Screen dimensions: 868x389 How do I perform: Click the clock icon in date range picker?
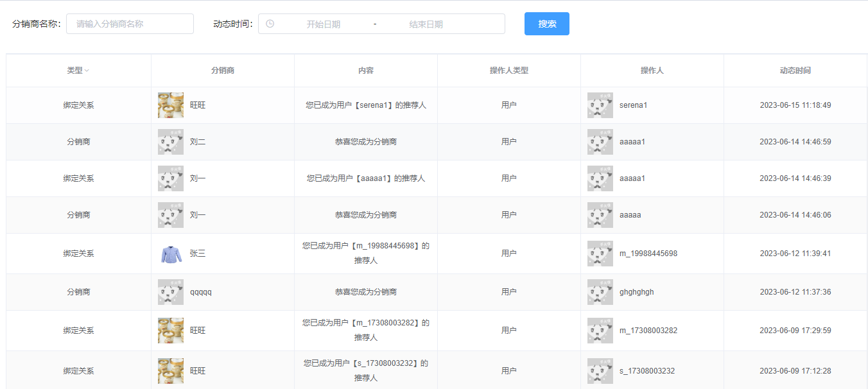tap(270, 24)
